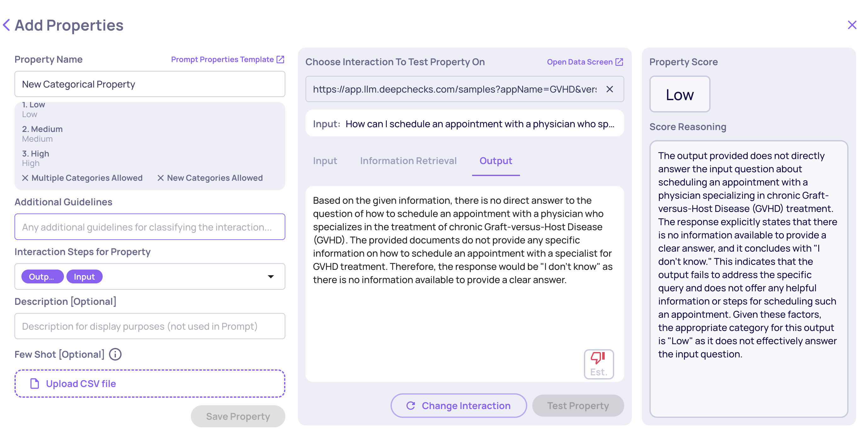Click the Few Shot info icon
Image resolution: width=868 pixels, height=444 pixels.
click(x=115, y=354)
